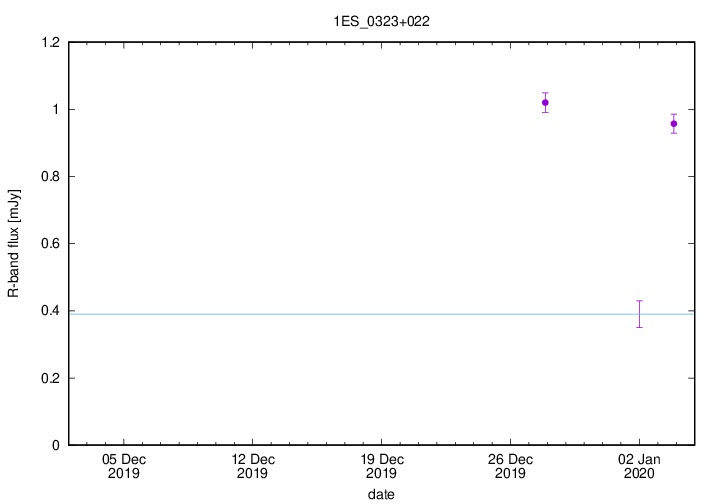The width and height of the screenshot is (720, 504).
Task: Click the light blue horizontal baseline line
Action: click(x=300, y=314)
